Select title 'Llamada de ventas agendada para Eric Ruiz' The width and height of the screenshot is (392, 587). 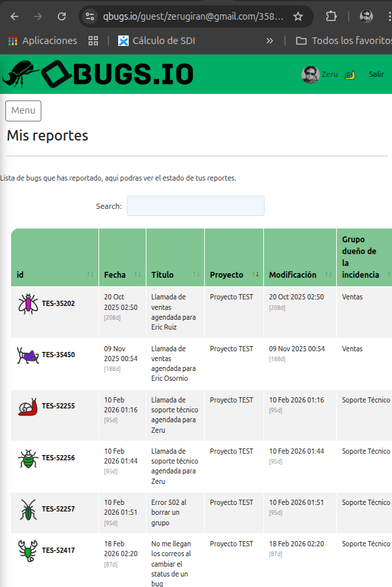[173, 312]
